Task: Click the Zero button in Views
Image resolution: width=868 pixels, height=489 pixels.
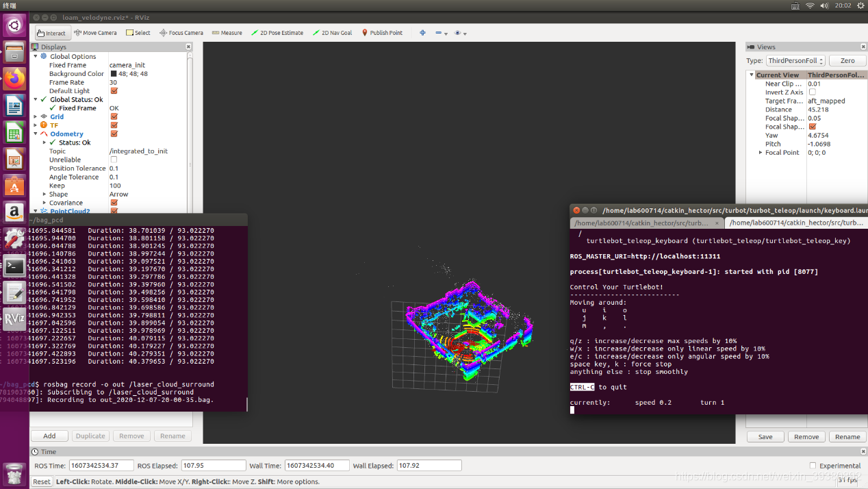Action: [x=847, y=61]
